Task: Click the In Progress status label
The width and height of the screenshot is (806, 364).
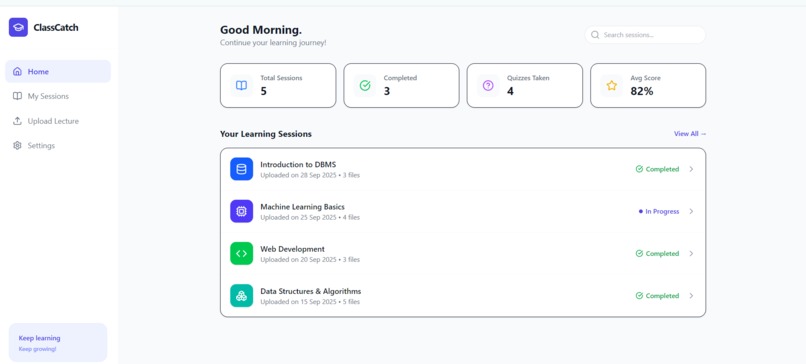Action: 662,211
